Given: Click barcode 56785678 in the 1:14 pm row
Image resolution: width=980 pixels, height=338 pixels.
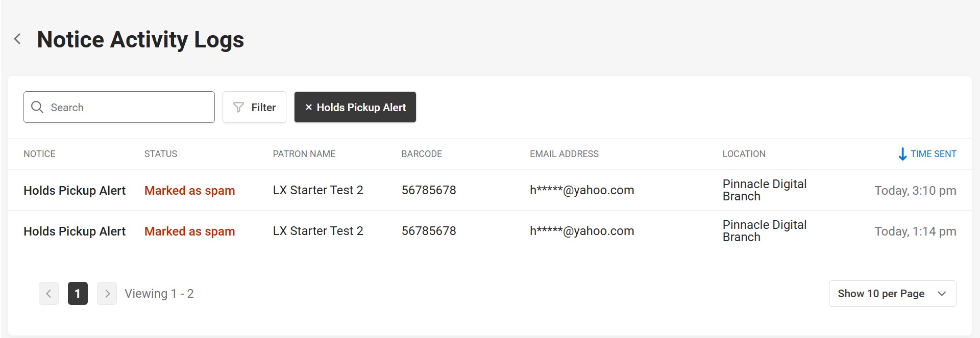Looking at the screenshot, I should click(x=429, y=231).
